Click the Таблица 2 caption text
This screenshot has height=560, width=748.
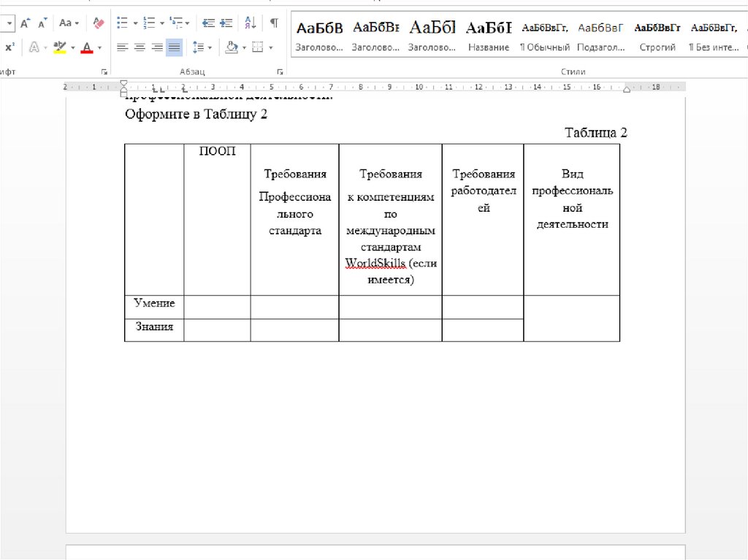(x=595, y=133)
